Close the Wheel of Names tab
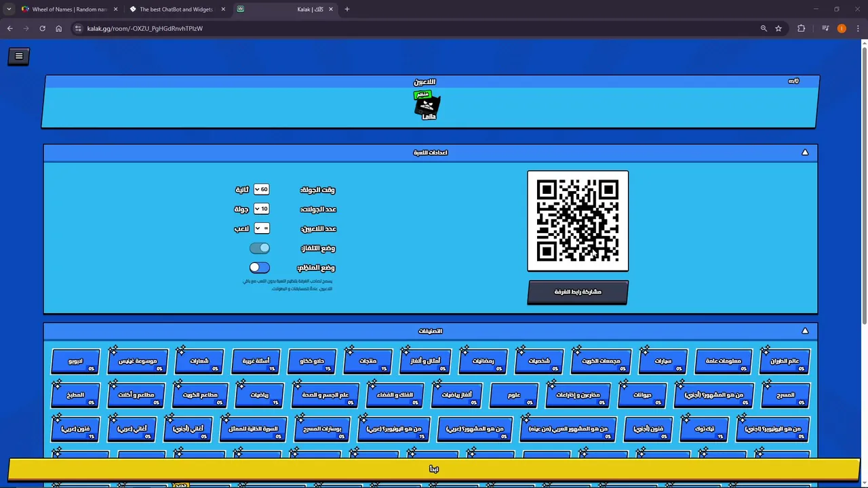The image size is (868, 488). click(x=115, y=9)
